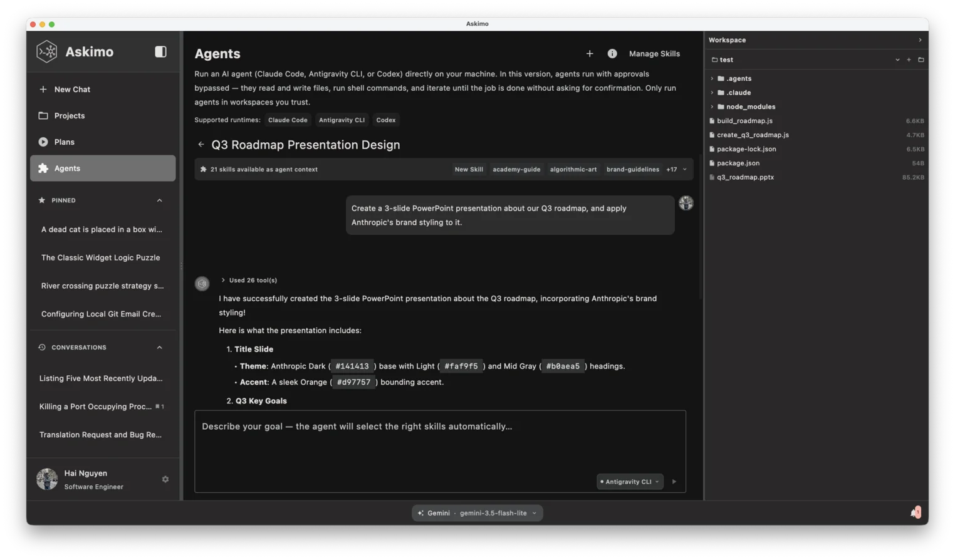
Task: Open Manage Skills
Action: point(654,54)
